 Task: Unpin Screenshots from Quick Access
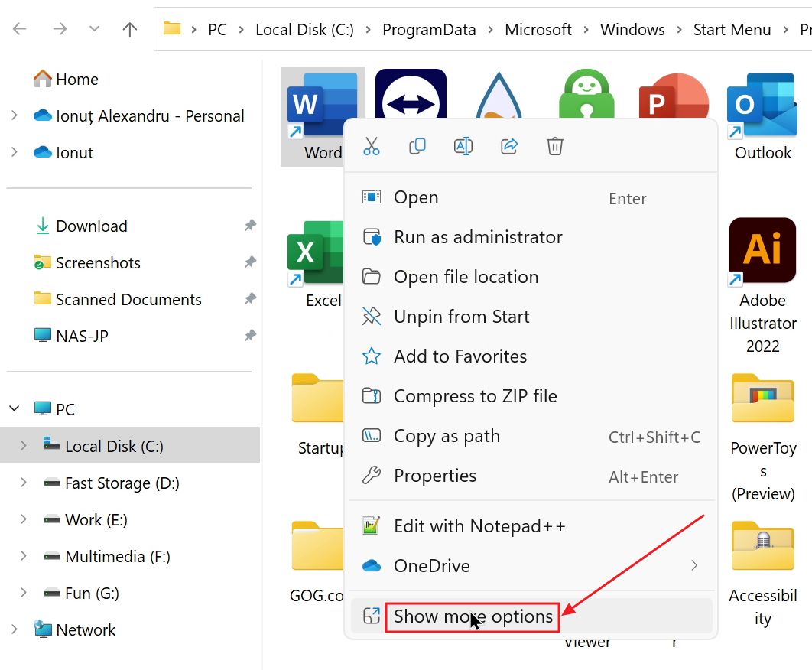click(250, 262)
